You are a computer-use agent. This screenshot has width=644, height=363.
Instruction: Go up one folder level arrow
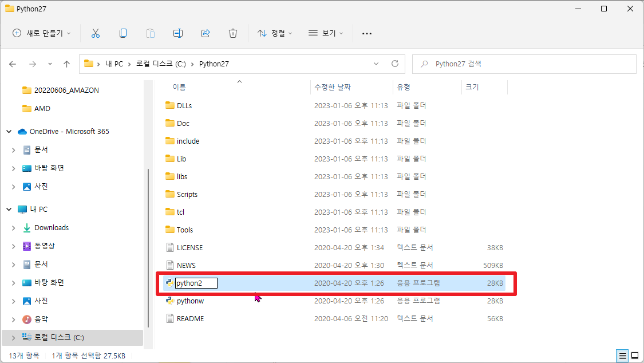pos(66,64)
